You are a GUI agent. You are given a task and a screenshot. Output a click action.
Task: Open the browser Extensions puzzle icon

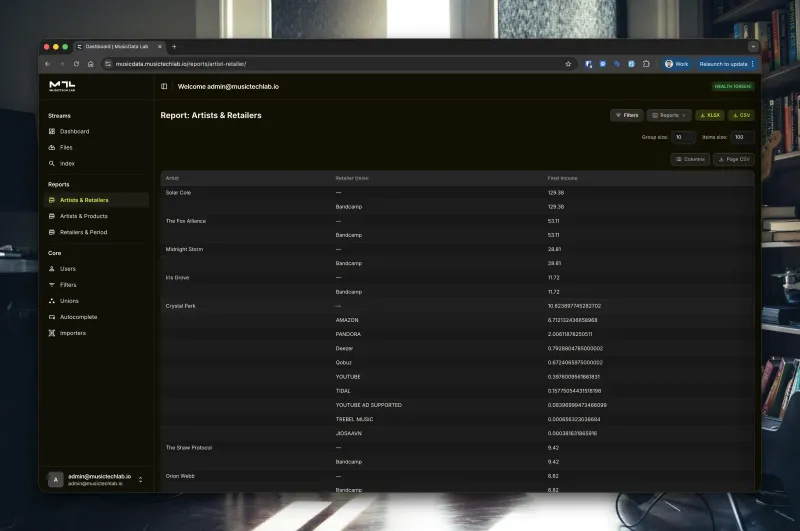(646, 64)
